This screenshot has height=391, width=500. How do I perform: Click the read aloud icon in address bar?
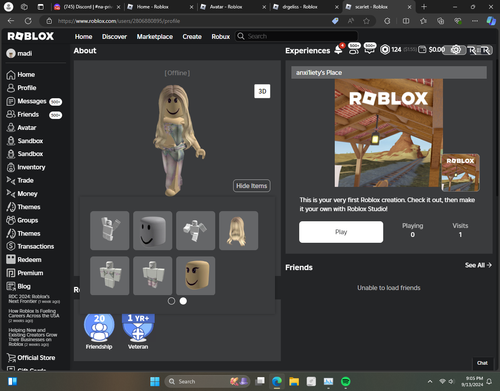tap(351, 21)
